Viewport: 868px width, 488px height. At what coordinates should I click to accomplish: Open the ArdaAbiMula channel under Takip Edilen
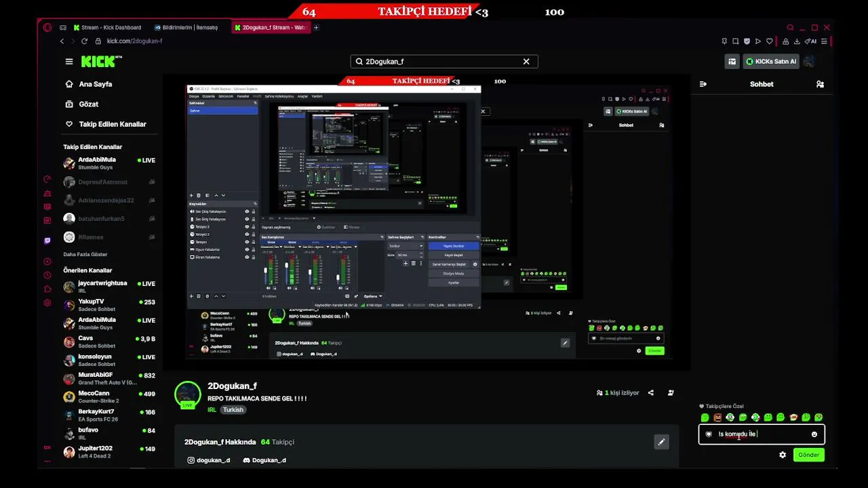(110, 163)
